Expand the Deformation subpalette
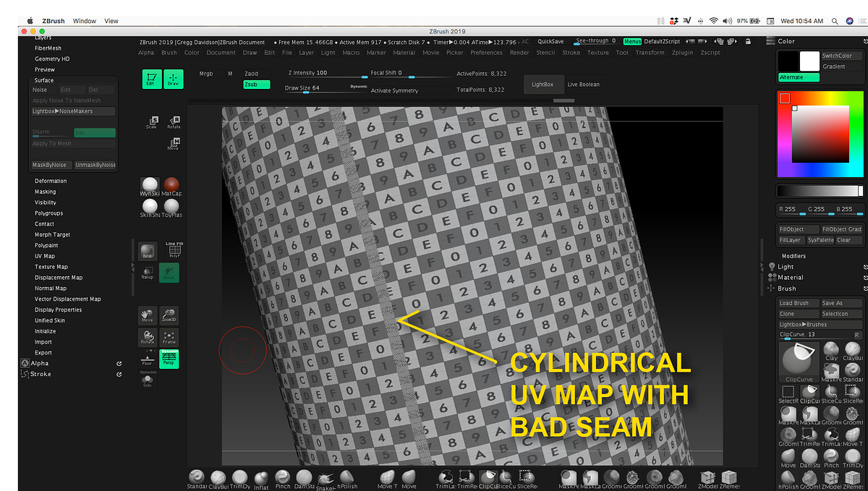 pyautogui.click(x=51, y=181)
